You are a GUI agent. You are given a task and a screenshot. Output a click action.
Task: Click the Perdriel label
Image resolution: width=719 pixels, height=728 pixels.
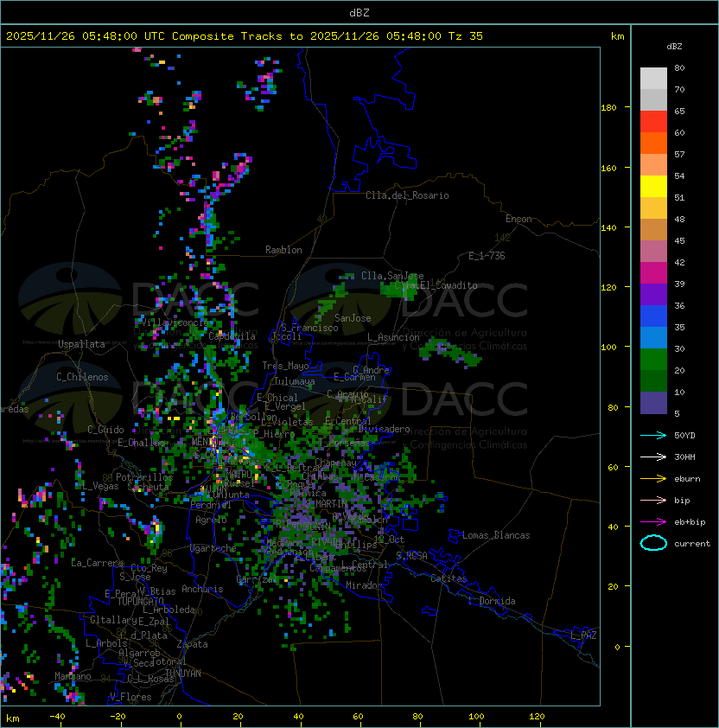coord(210,505)
